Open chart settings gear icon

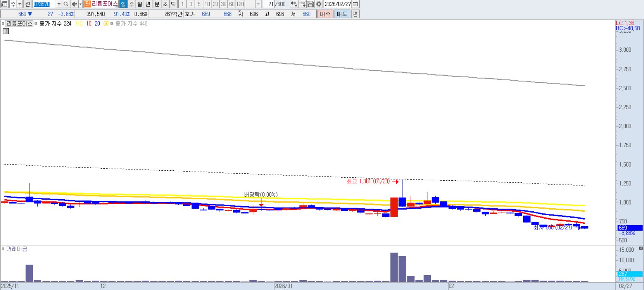319,4
